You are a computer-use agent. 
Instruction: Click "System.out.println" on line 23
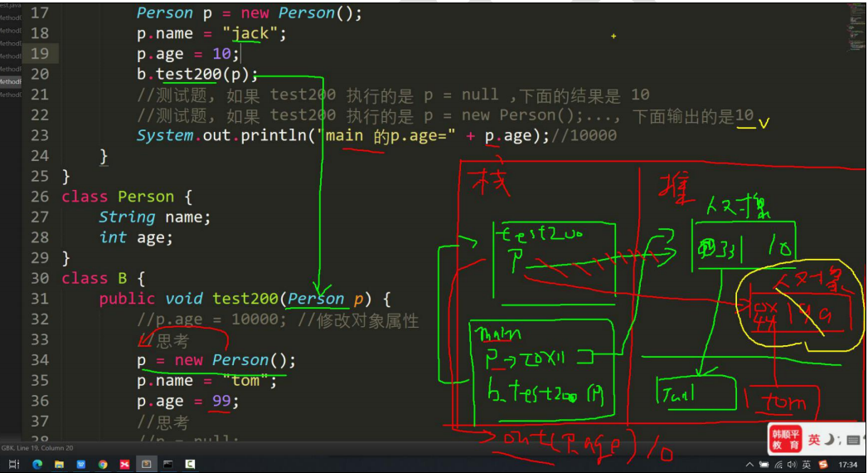pos(221,136)
